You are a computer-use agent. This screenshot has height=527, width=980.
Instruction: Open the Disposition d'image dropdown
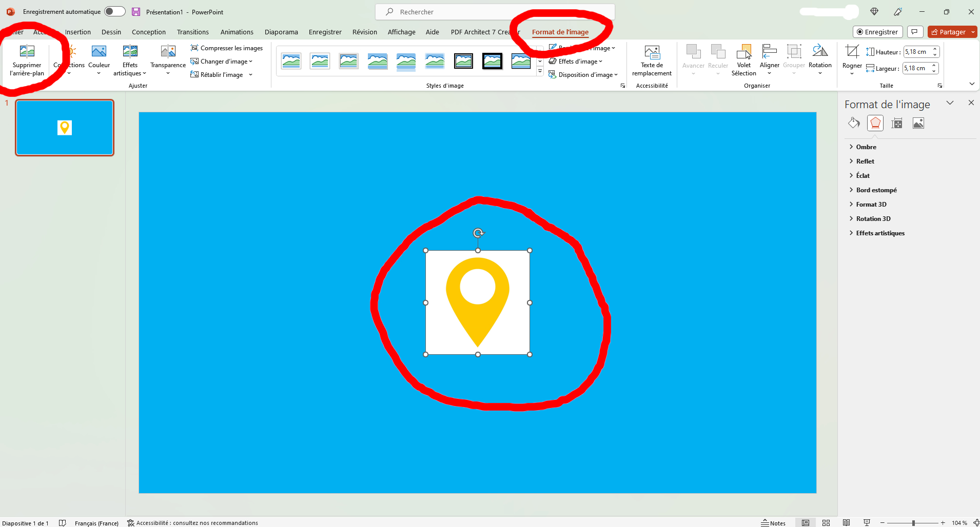pos(584,74)
